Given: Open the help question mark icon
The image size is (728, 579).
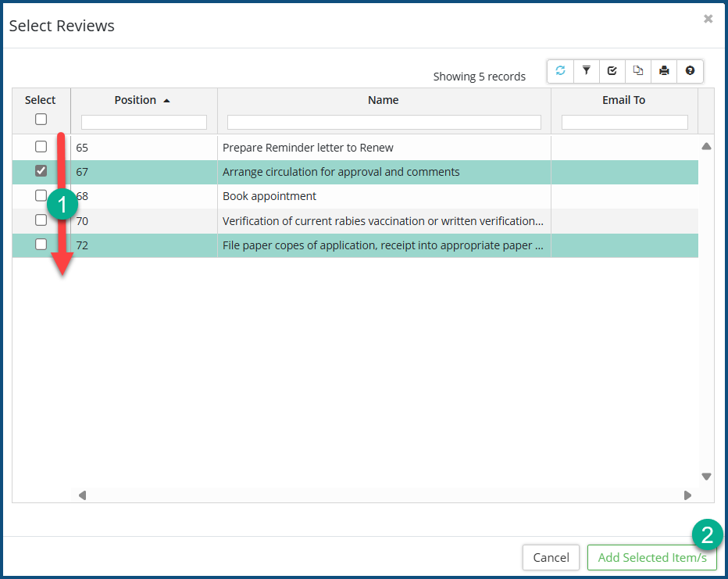Looking at the screenshot, I should [690, 71].
